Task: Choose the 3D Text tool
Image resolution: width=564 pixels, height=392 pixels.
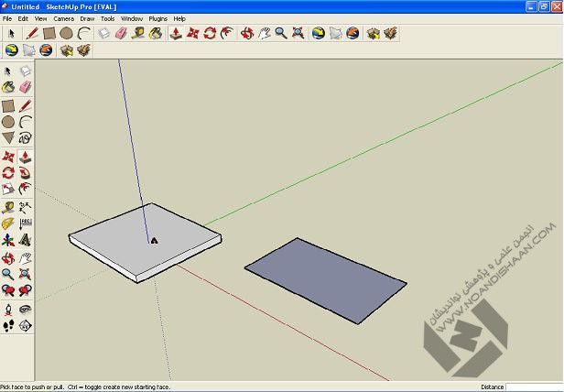Action: [25, 240]
